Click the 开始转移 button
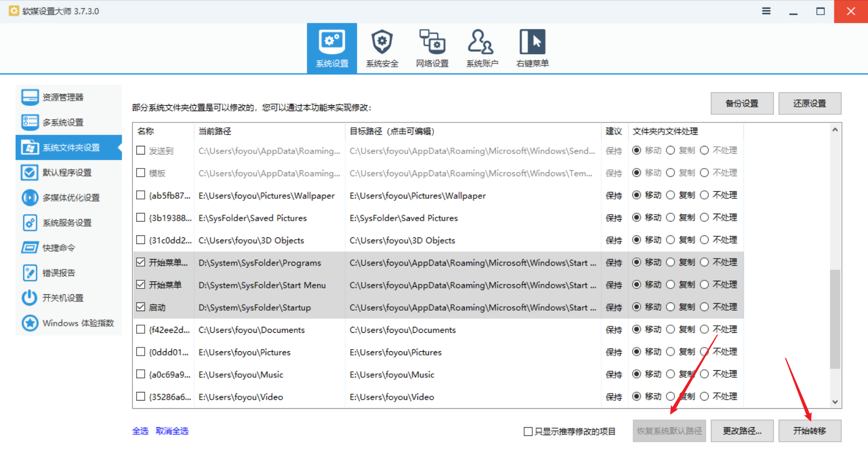Viewport: 868px width, 464px height. (x=809, y=431)
